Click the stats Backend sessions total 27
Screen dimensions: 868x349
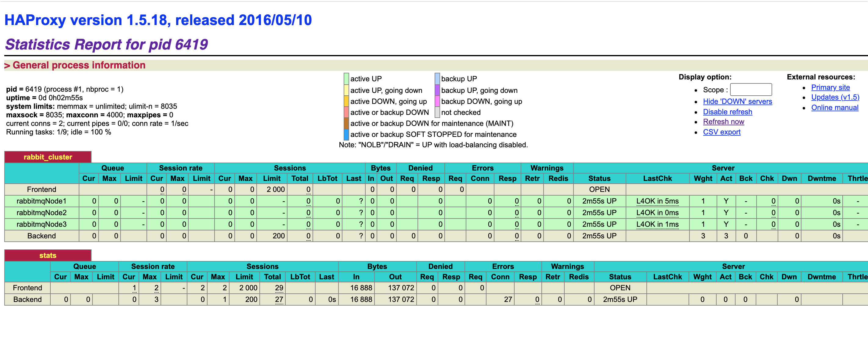(279, 299)
